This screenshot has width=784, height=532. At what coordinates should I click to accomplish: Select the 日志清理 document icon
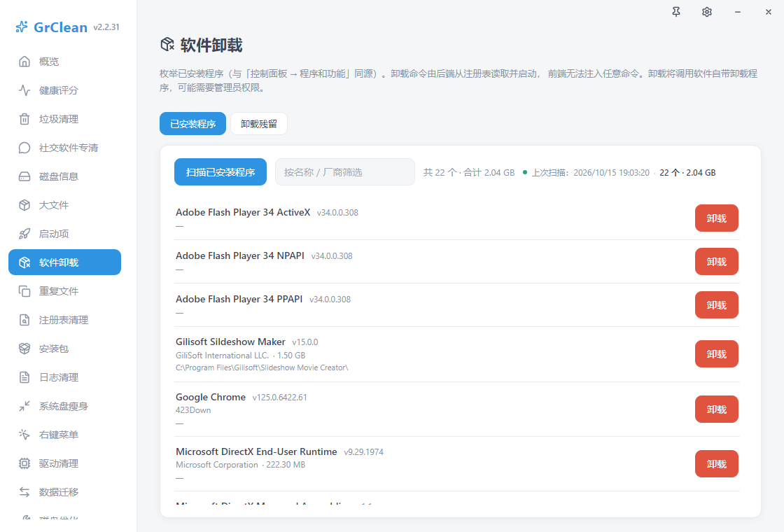(24, 377)
